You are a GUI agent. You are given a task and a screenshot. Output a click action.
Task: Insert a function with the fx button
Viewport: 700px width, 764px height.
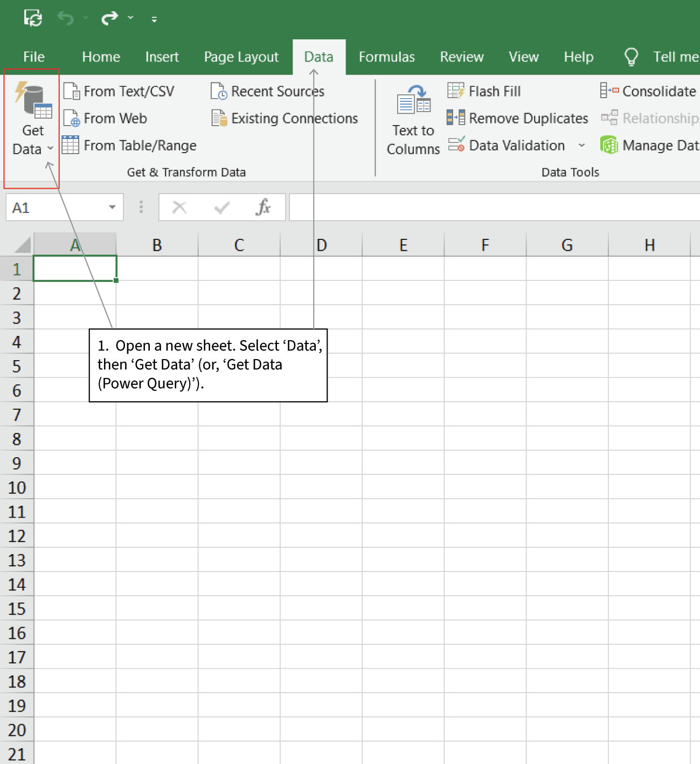(x=264, y=207)
